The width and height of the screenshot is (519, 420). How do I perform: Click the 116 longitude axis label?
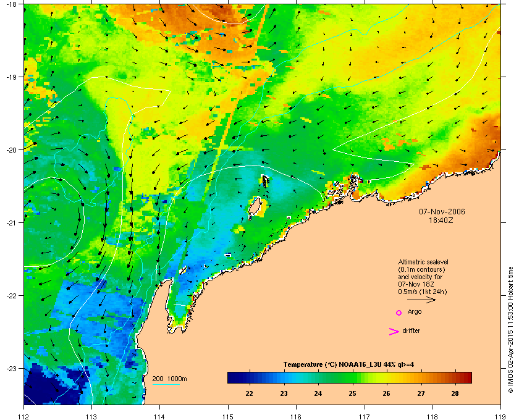296,416
